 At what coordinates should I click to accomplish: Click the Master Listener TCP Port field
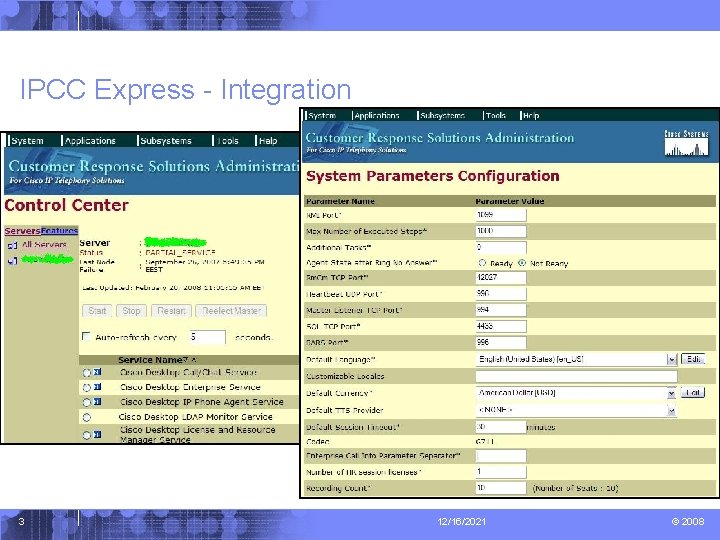501,310
